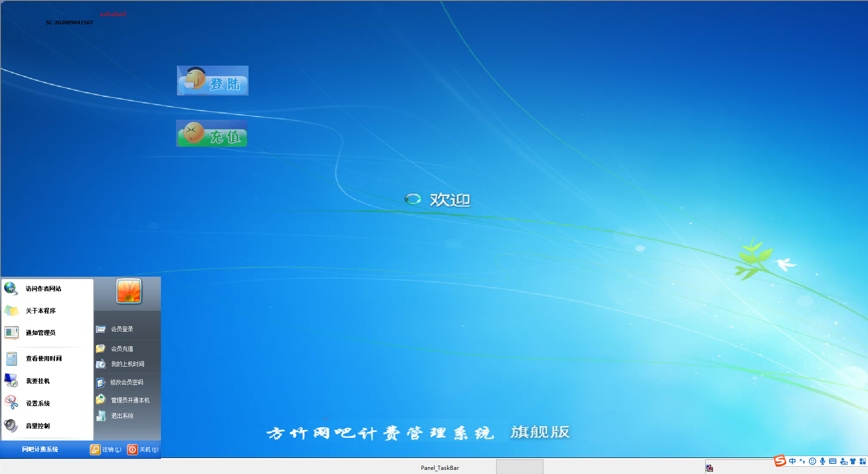Image resolution: width=868 pixels, height=474 pixels.
Task: Open Sogou skin settings via the shirt icon
Action: (853, 461)
